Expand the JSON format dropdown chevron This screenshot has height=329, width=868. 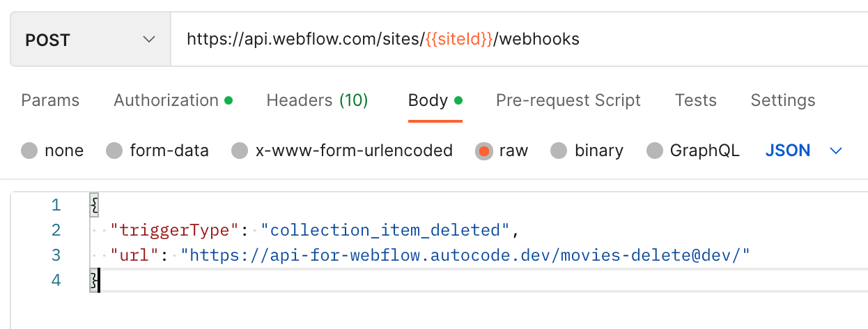click(837, 151)
